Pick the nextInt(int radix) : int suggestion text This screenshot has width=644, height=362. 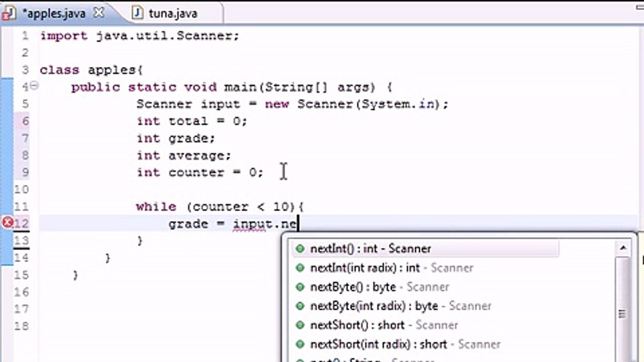pos(392,267)
